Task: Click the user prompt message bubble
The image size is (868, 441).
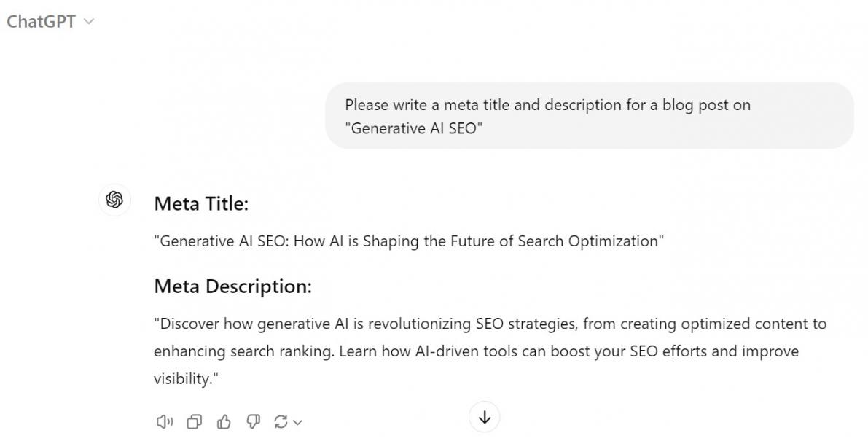Action: (589, 116)
